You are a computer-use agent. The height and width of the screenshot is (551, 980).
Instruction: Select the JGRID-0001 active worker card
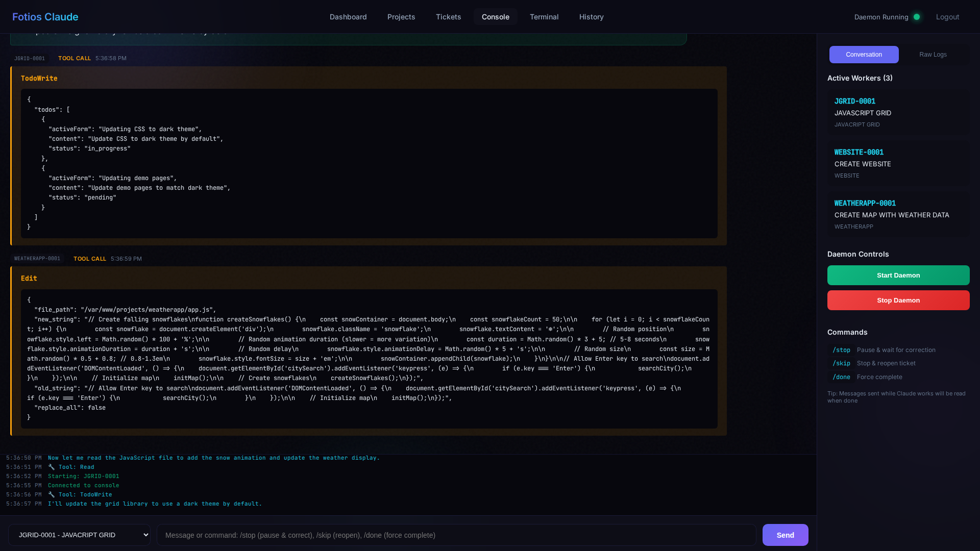898,112
